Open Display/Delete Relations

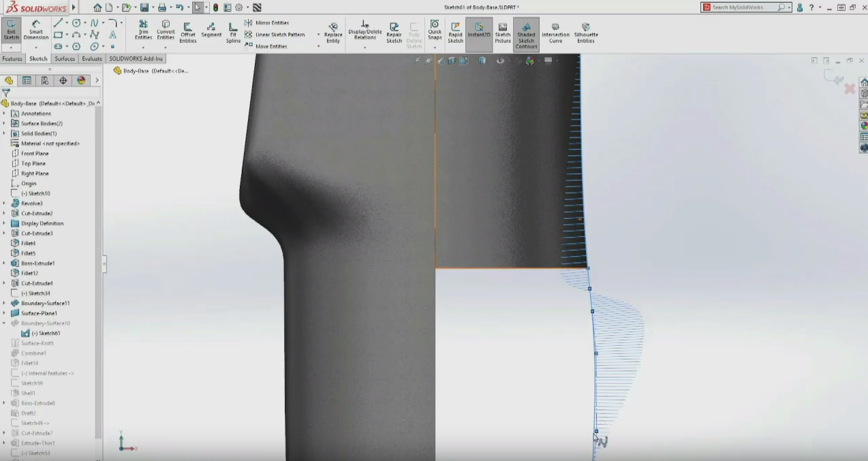click(365, 30)
